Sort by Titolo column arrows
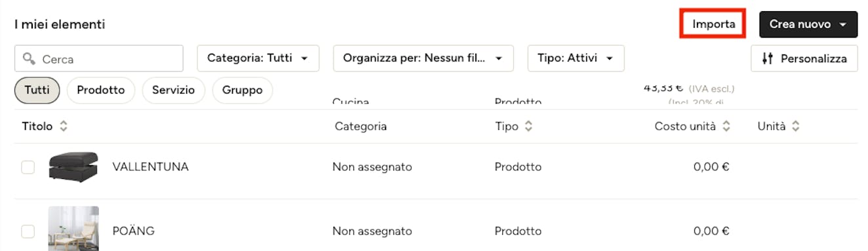The width and height of the screenshot is (868, 251). (64, 126)
